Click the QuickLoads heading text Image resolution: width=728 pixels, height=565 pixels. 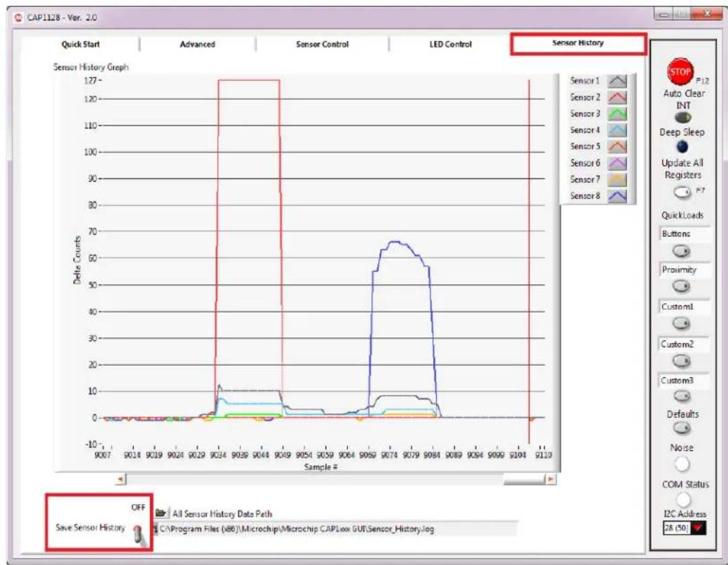pyautogui.click(x=683, y=215)
